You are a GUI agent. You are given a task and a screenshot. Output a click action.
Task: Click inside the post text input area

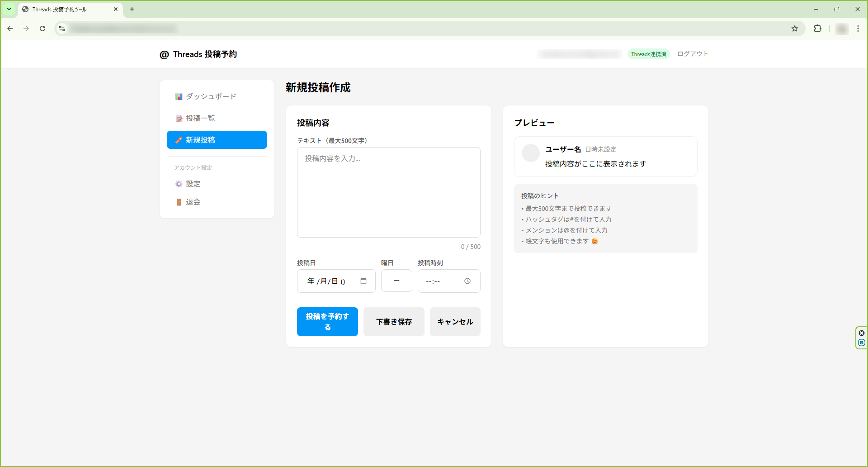(x=388, y=192)
